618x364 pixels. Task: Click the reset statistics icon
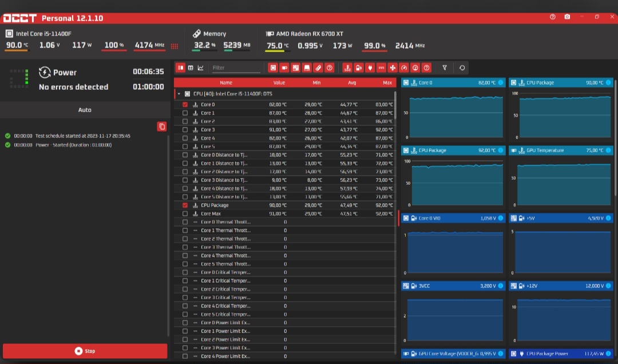(x=462, y=68)
